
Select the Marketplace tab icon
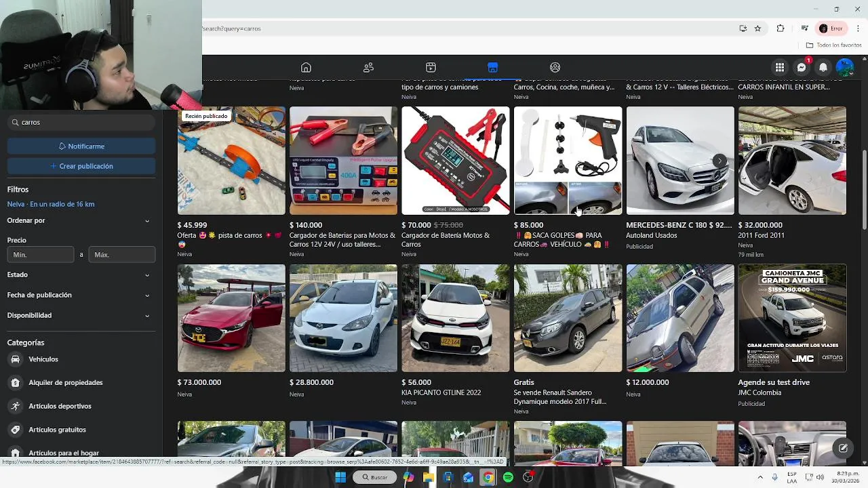click(493, 67)
